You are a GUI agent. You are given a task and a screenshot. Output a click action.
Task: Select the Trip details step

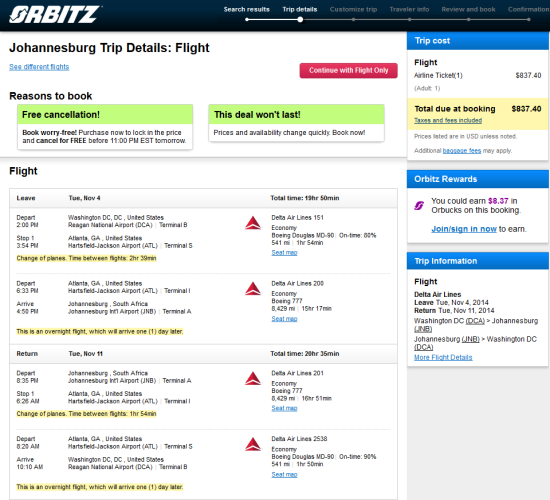(300, 9)
